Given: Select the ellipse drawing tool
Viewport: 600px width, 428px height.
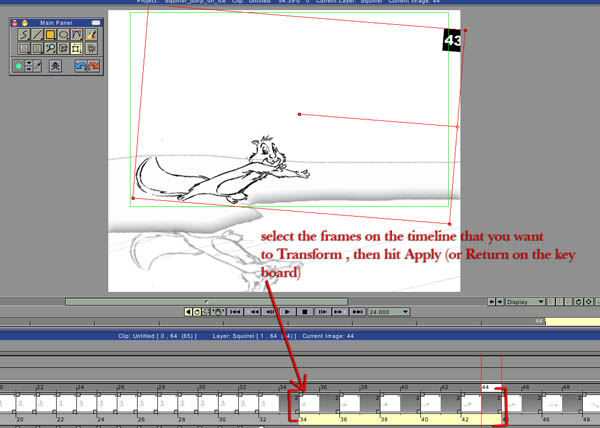Looking at the screenshot, I should click(63, 35).
